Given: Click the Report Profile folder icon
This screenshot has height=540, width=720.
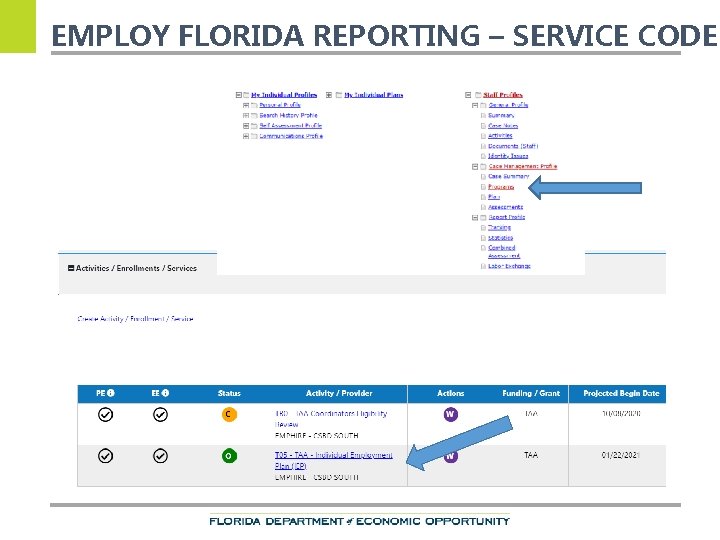Looking at the screenshot, I should tap(483, 218).
